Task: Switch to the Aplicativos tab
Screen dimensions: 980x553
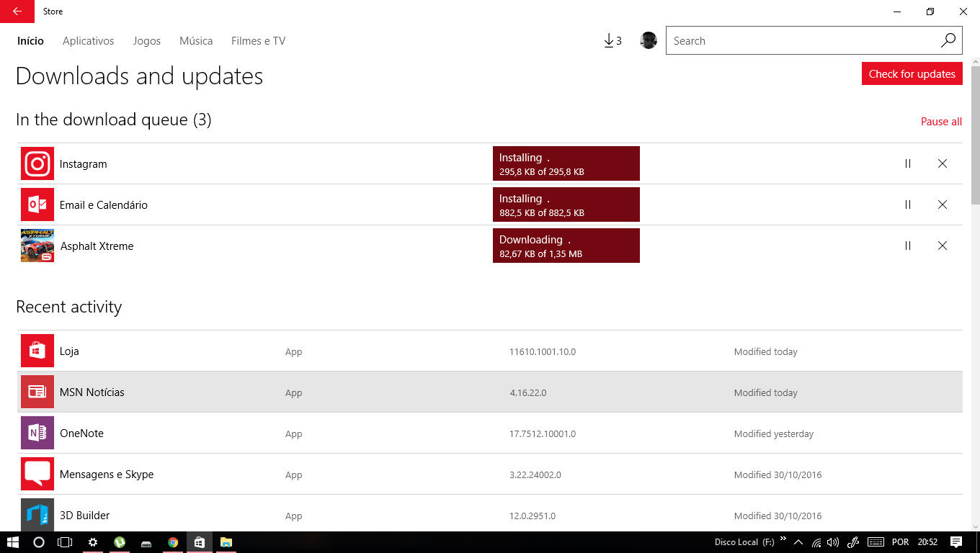Action: 89,41
